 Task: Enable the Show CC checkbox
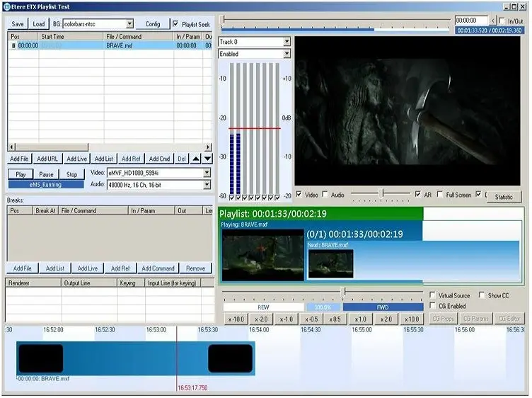coord(482,295)
